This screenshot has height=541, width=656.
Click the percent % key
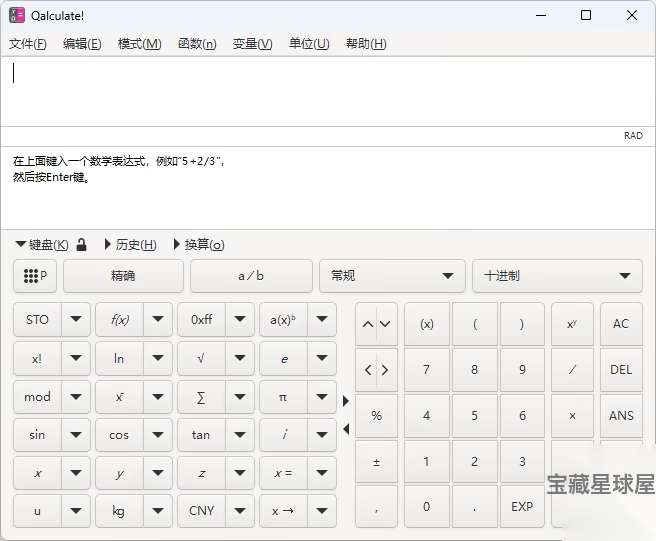click(x=376, y=415)
